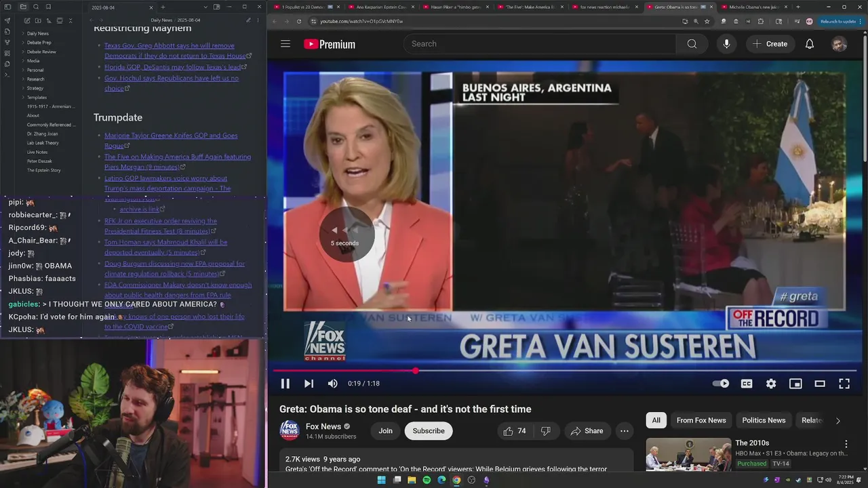868x488 pixels.
Task: Select the Politics News chip
Action: pos(764,420)
